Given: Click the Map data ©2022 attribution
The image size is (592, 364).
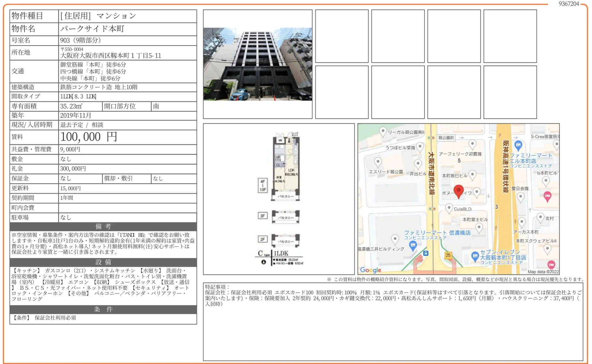Looking at the screenshot, I should [x=543, y=272].
